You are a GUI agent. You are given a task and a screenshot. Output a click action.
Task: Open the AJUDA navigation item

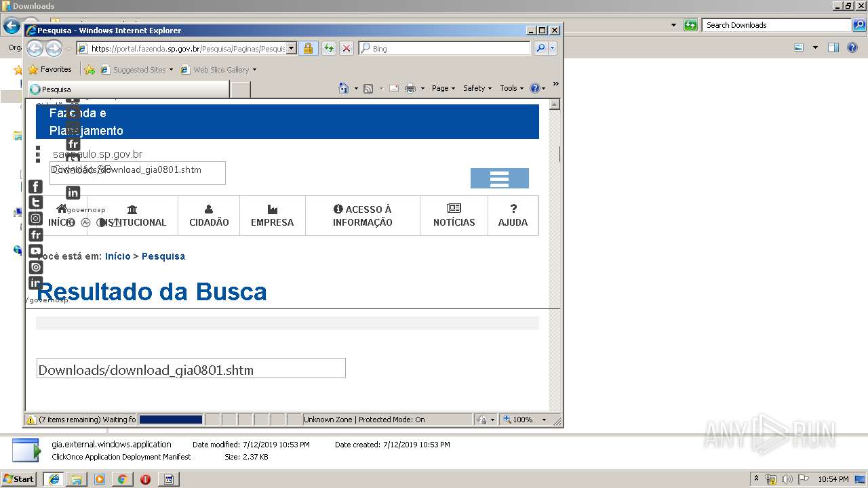coord(513,216)
